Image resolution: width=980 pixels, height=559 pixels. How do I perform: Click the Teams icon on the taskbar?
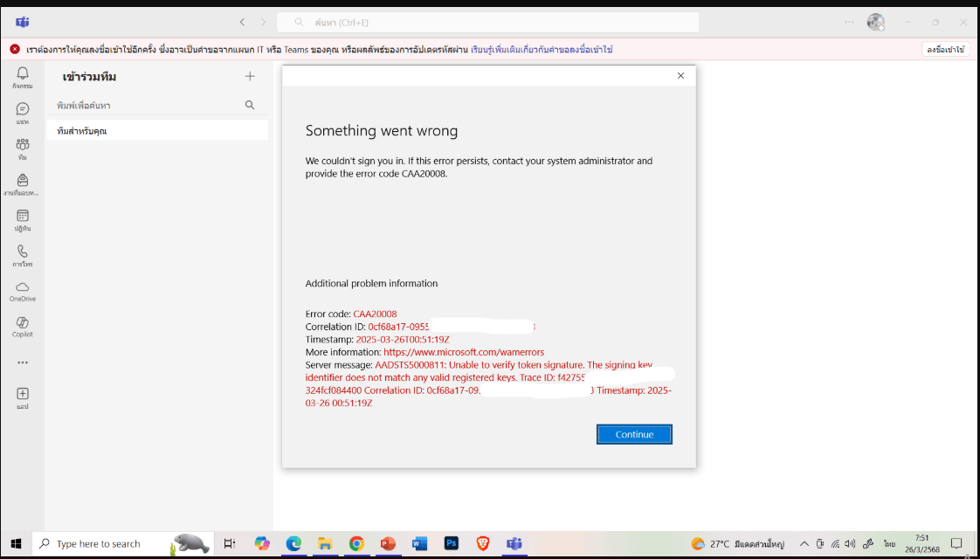click(x=514, y=543)
